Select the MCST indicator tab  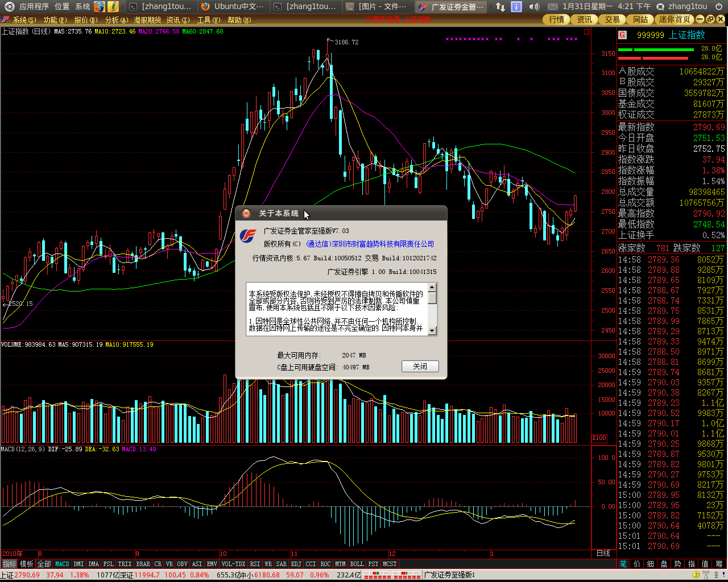click(x=390, y=564)
